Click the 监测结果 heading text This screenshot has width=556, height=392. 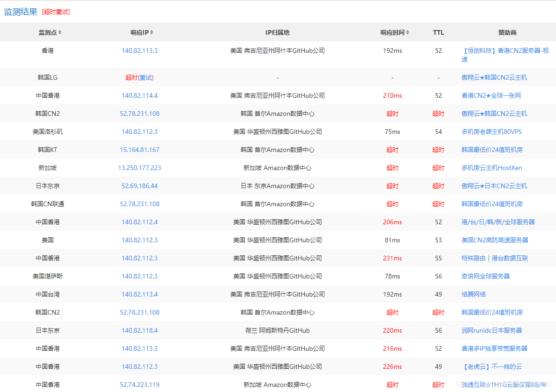click(x=20, y=12)
